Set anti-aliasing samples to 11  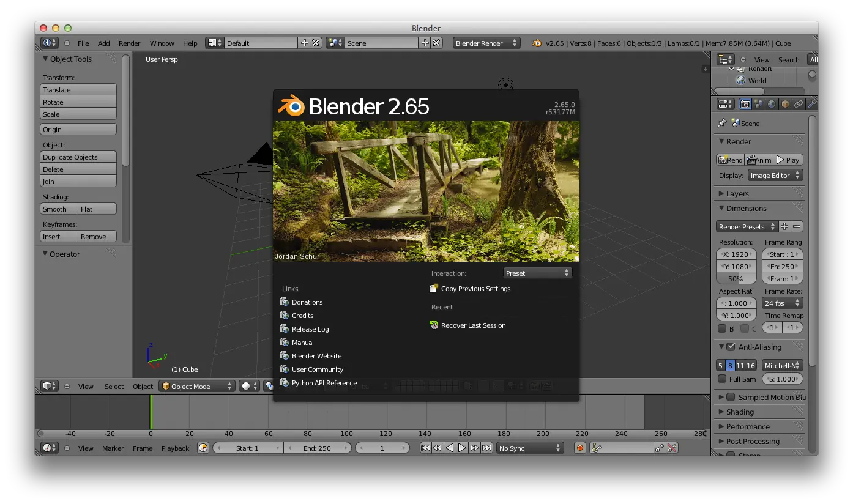click(x=740, y=366)
